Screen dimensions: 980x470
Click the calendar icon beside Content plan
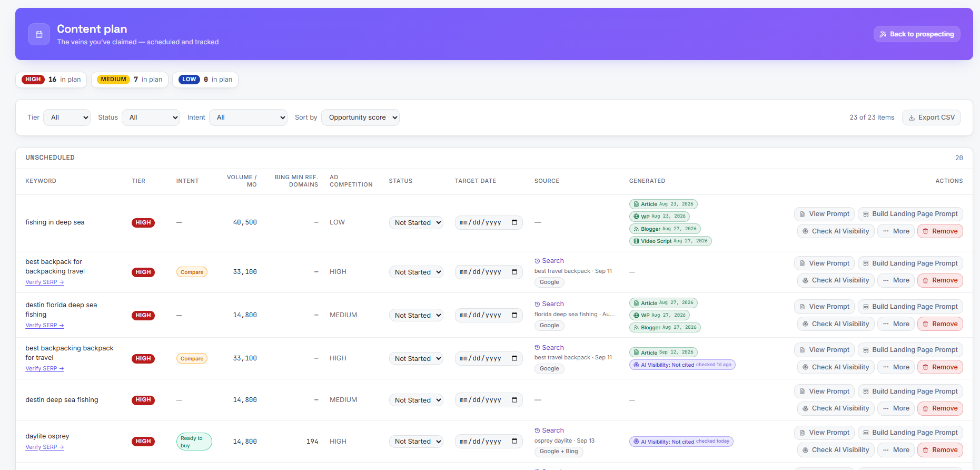coord(39,34)
